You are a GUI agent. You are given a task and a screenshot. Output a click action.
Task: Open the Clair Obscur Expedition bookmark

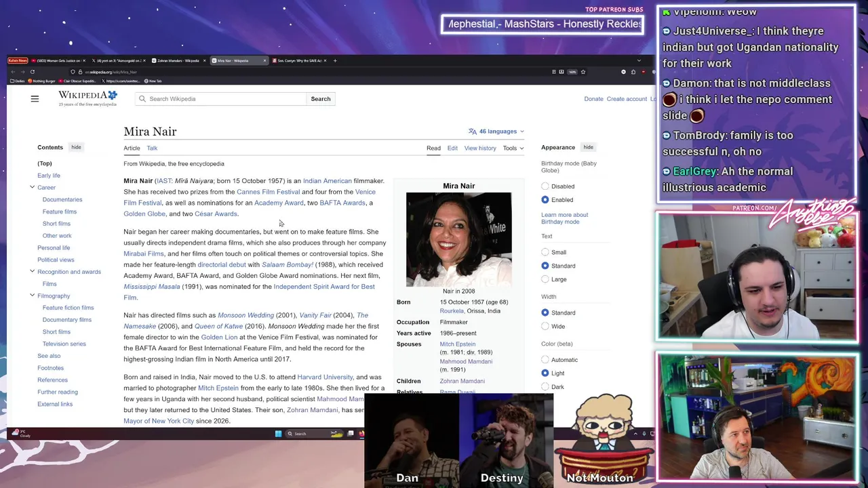(x=77, y=81)
